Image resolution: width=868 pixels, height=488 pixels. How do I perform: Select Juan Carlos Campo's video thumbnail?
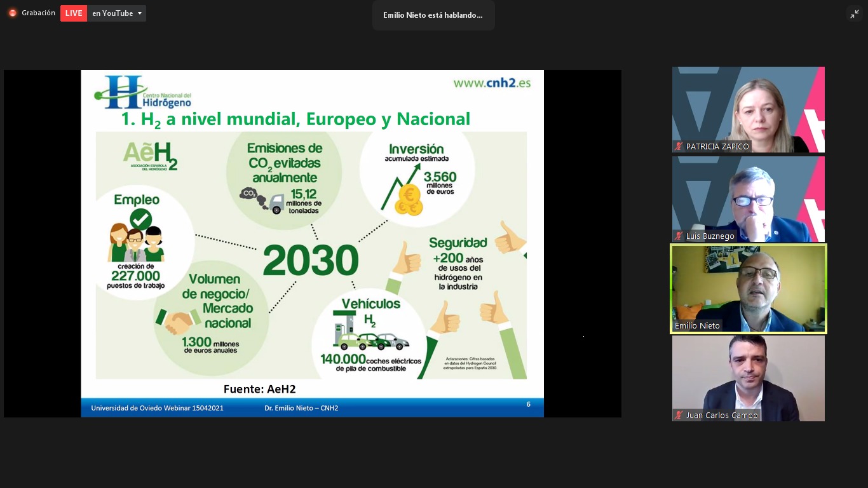[748, 378]
